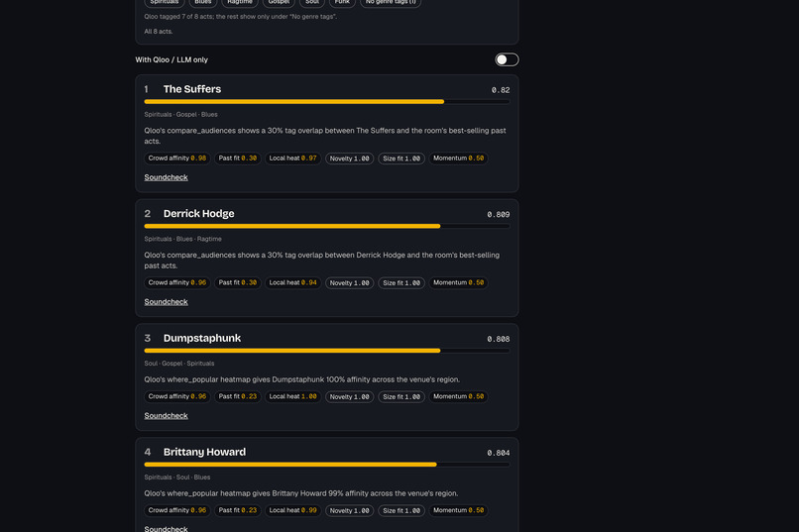Click Local heat 0.94 chip
Image resolution: width=799 pixels, height=532 pixels.
[x=293, y=283]
